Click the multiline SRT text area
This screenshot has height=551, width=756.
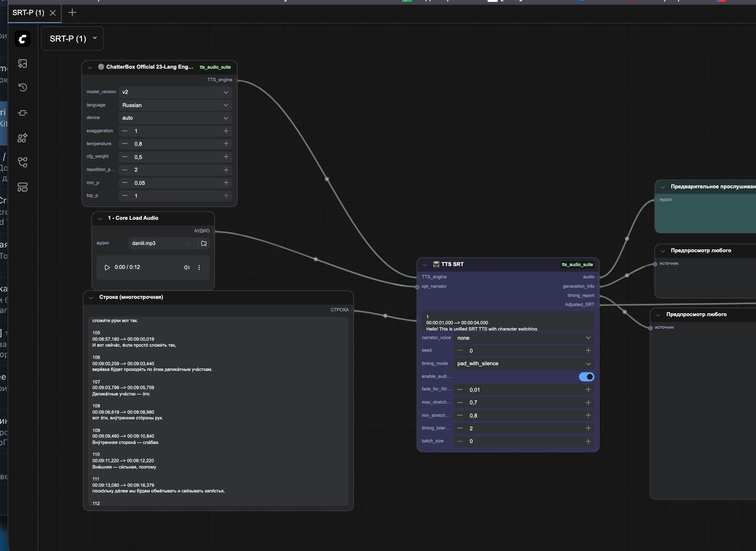coord(218,411)
